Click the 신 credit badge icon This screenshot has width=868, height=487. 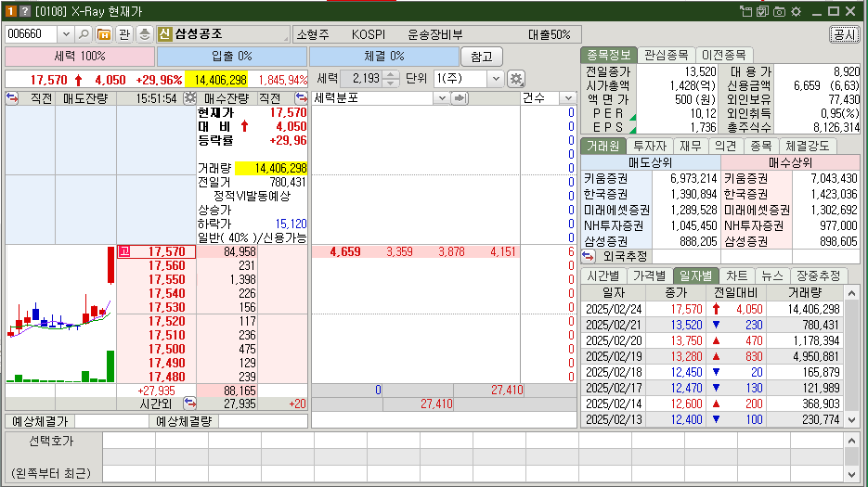[164, 34]
